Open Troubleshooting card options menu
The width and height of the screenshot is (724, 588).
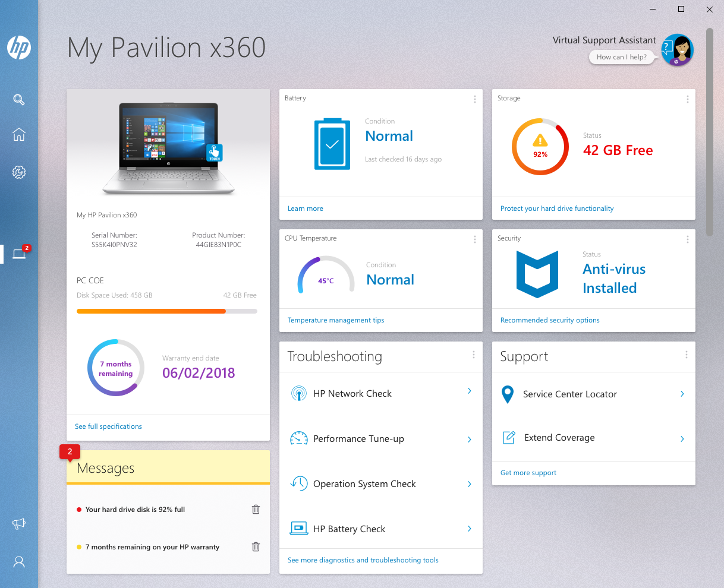tap(474, 355)
